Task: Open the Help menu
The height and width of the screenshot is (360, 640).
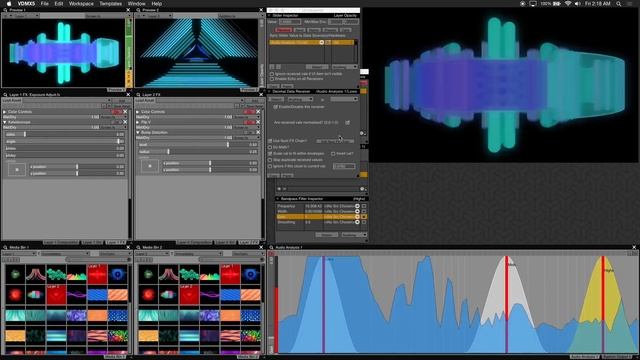Action: point(157,3)
